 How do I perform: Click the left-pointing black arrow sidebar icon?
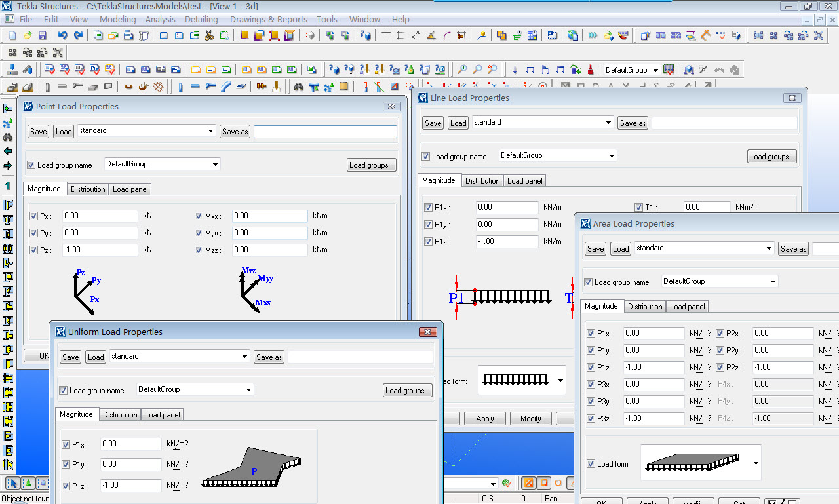[x=8, y=151]
